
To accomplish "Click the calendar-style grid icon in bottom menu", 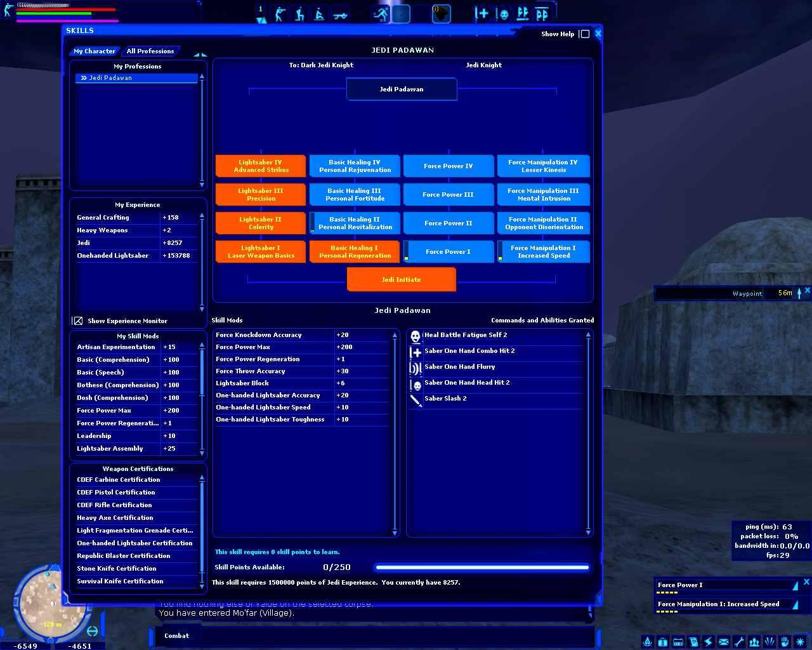I will tap(678, 642).
